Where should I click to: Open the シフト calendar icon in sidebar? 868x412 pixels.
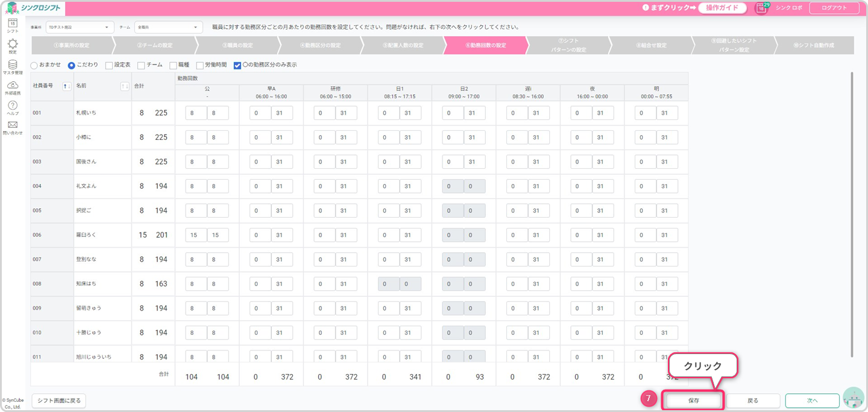coord(13,24)
